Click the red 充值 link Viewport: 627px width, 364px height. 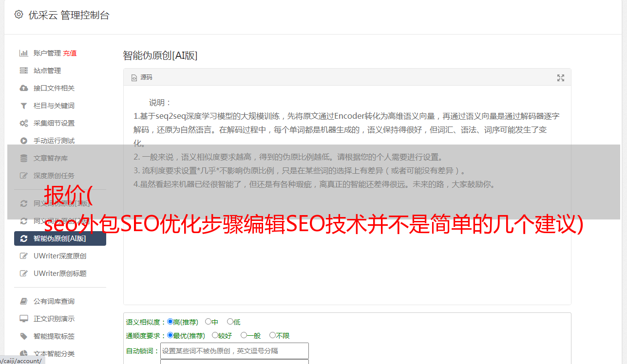[x=70, y=53]
